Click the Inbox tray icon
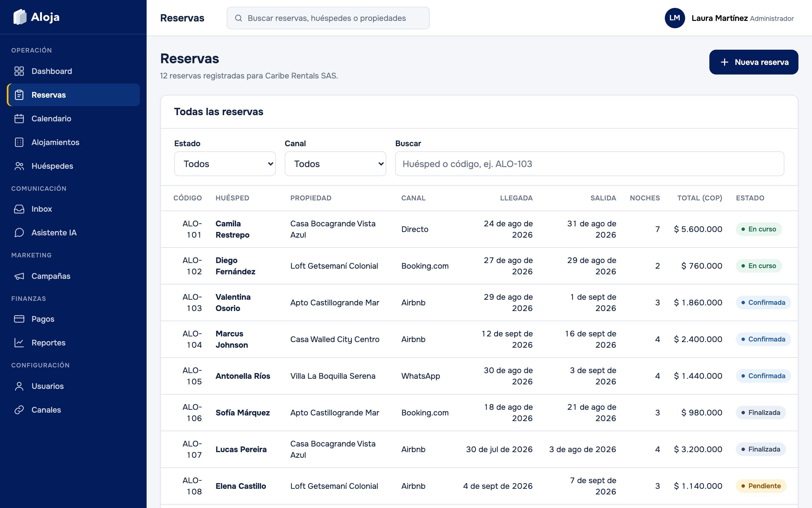The image size is (812, 508). (x=19, y=209)
